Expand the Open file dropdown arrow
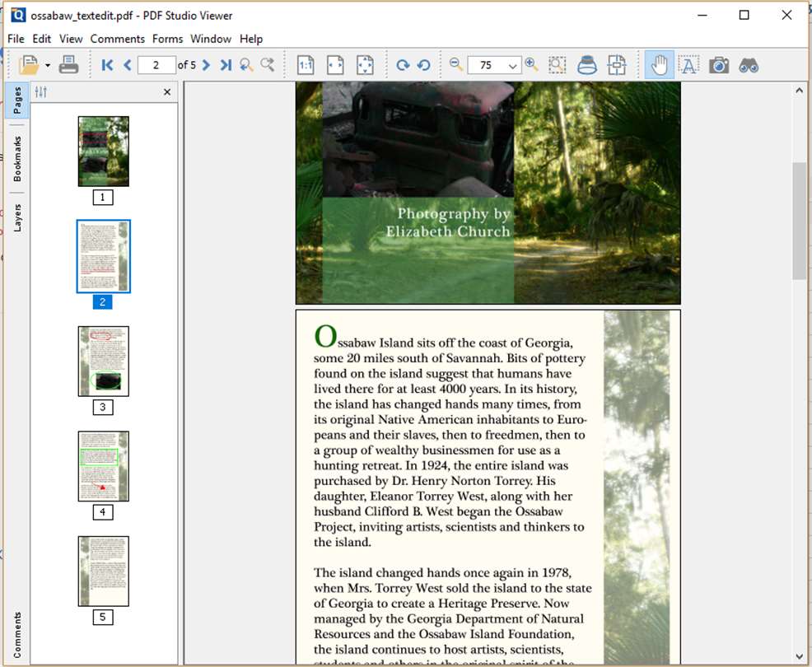 pyautogui.click(x=48, y=65)
